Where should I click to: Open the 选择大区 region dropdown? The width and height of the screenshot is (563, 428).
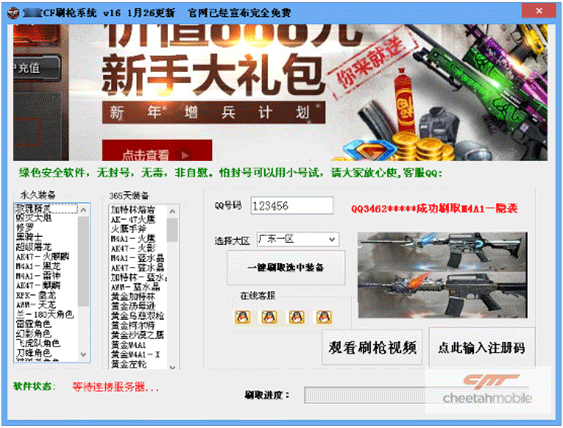[298, 239]
